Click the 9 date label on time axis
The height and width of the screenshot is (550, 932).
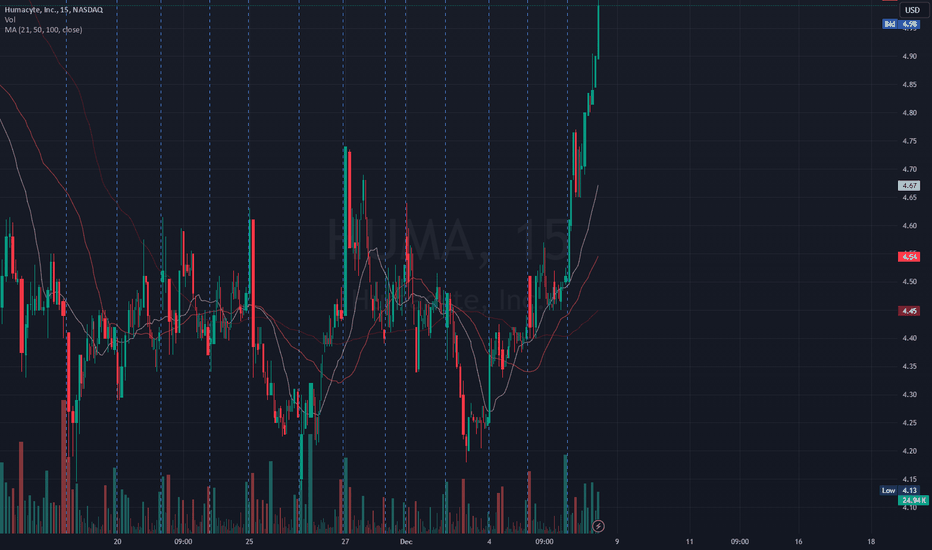click(617, 542)
